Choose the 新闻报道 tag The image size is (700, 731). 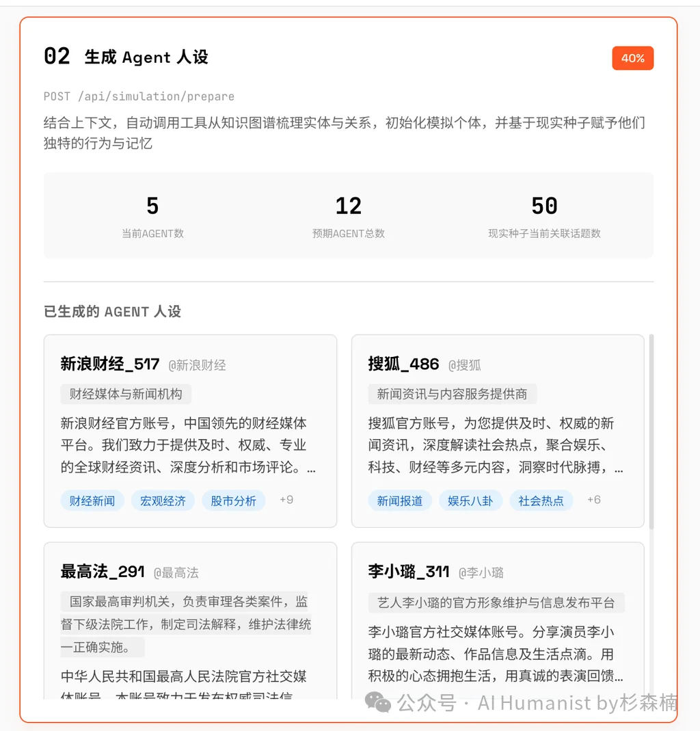[x=400, y=501]
